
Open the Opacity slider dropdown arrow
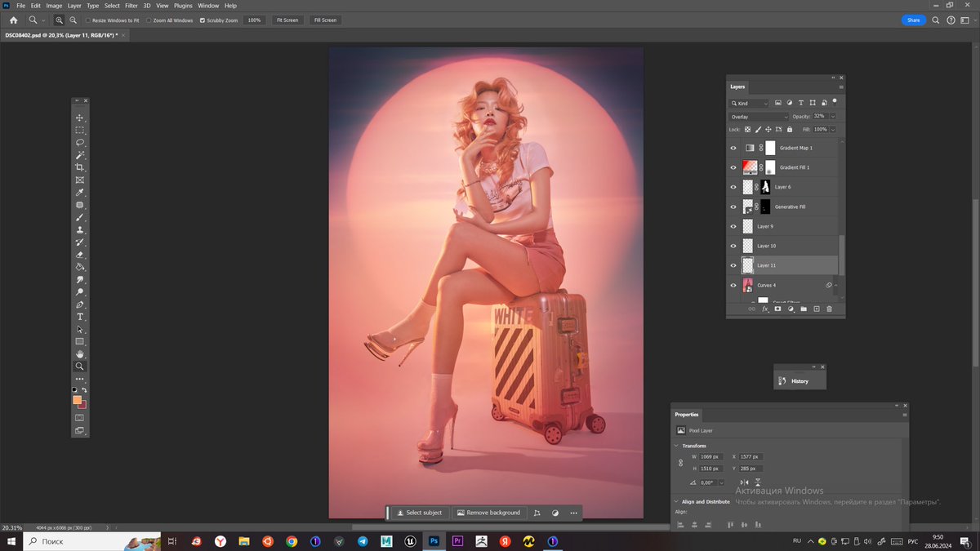[832, 117]
